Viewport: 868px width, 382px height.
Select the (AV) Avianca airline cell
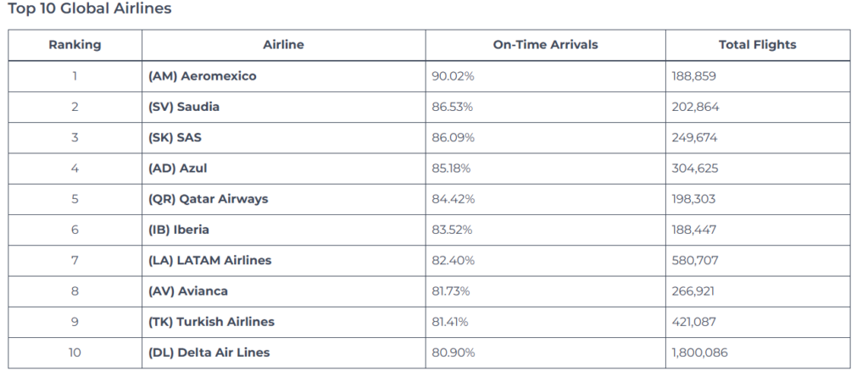coord(187,291)
